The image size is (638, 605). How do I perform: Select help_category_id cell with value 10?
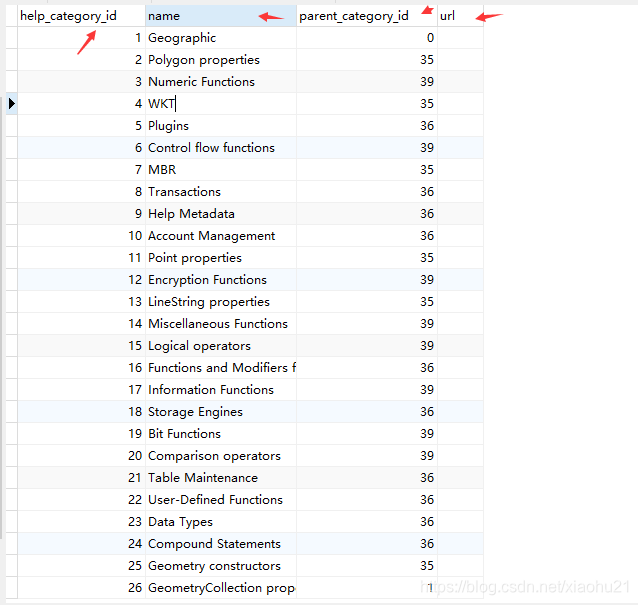(x=81, y=236)
